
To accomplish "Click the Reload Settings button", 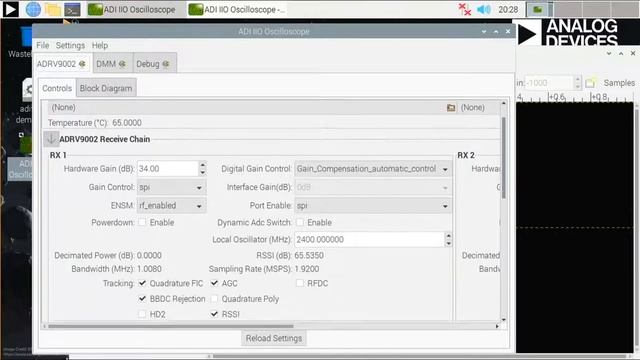I will tap(274, 338).
